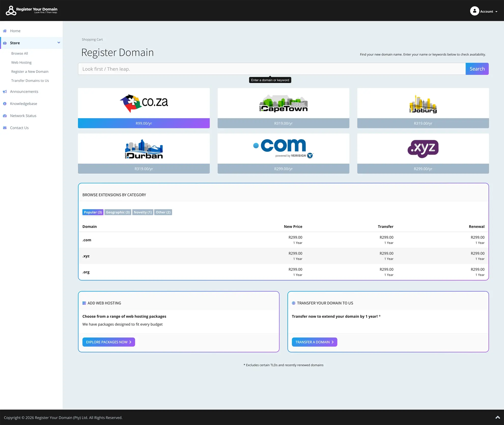Switch to Geographic (3) category tab
The width and height of the screenshot is (504, 425).
(118, 212)
